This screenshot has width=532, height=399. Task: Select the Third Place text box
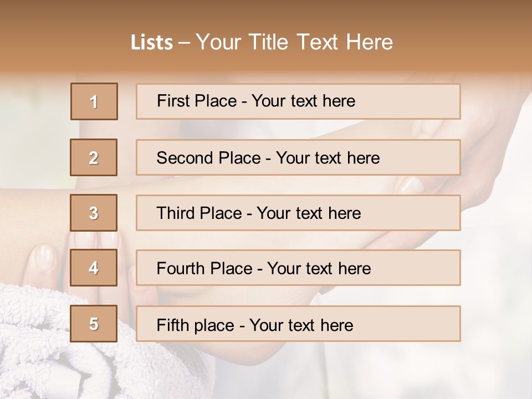tap(298, 213)
